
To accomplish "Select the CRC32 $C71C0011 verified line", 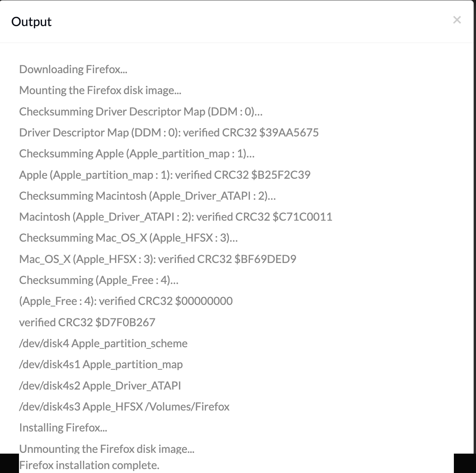I will (176, 217).
